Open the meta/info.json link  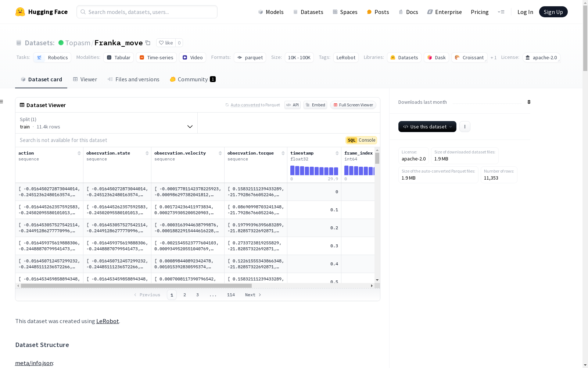[x=34, y=363]
